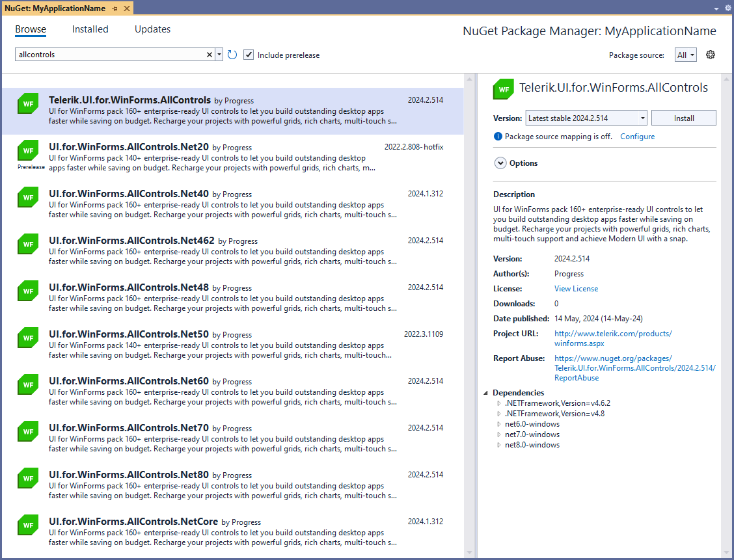Click the UI.for.WinForms.AllControls.Net40 package icon
The height and width of the screenshot is (560, 734).
click(x=28, y=197)
